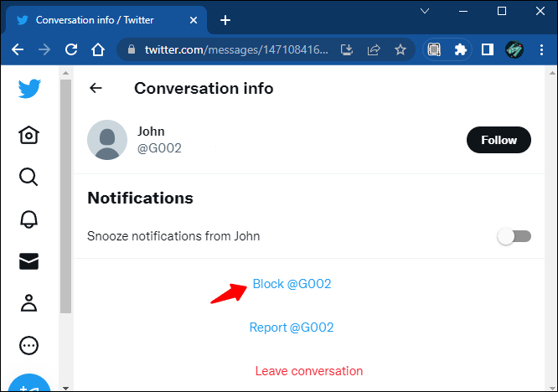This screenshot has width=558, height=392.
Task: Click the right page scrollbar up arrow
Action: [552, 73]
